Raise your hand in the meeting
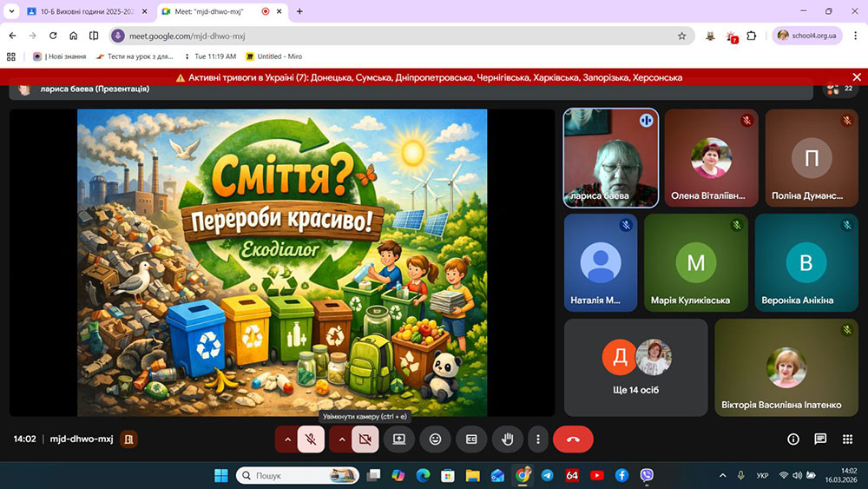This screenshot has width=868, height=489. 508,439
